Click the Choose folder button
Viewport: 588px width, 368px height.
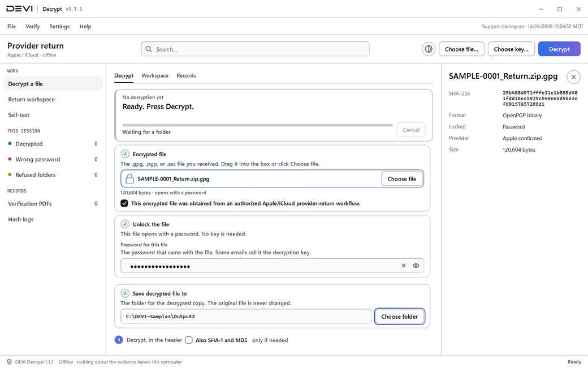[399, 316]
